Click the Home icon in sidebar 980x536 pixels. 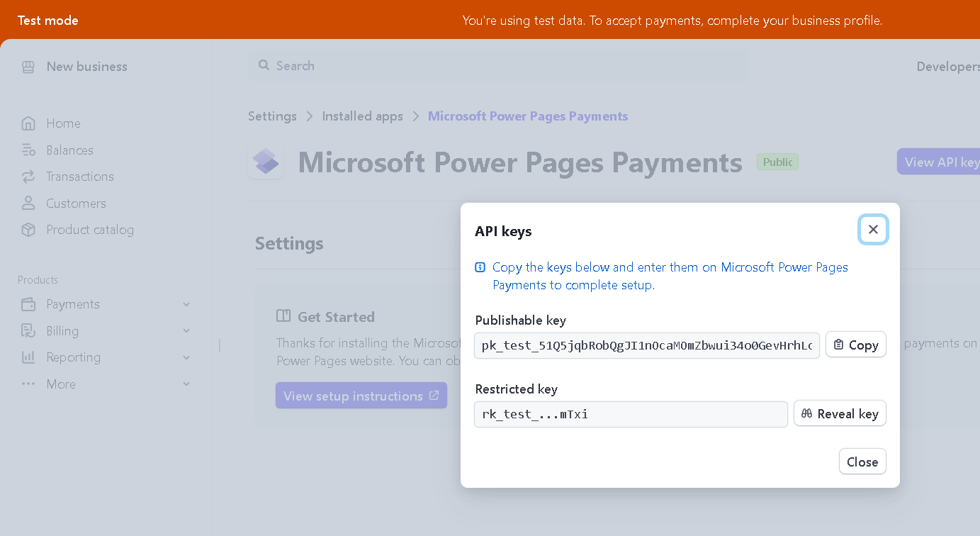click(x=28, y=123)
